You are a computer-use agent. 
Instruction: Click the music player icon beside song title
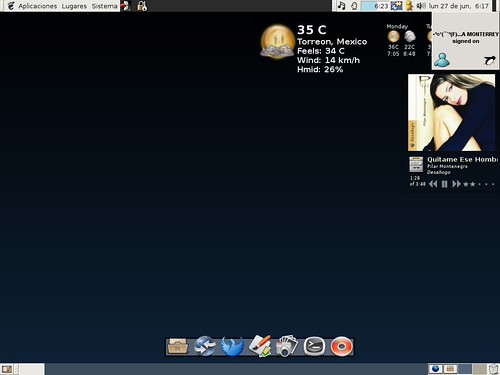click(x=416, y=164)
